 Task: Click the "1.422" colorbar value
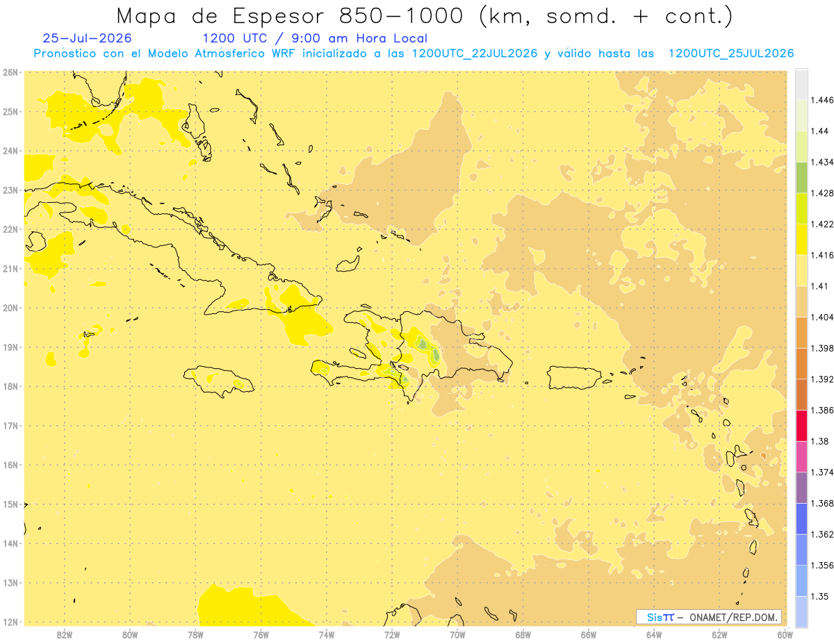[x=821, y=224]
